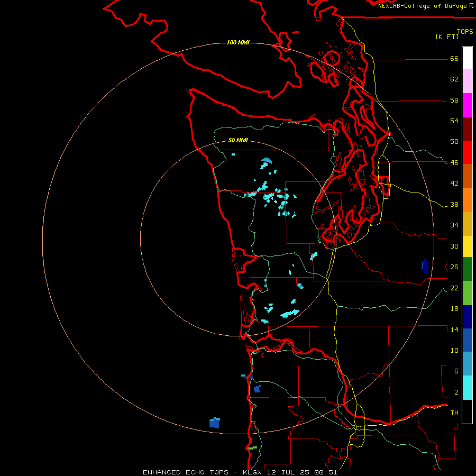476x476 pixels.
Task: Click the orange legend swatch above 38
Action: pyautogui.click(x=467, y=199)
